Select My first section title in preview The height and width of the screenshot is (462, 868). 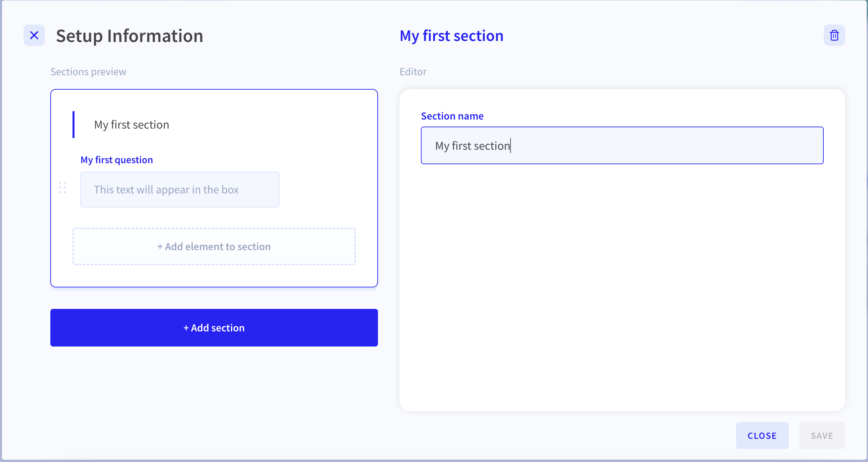tap(132, 125)
